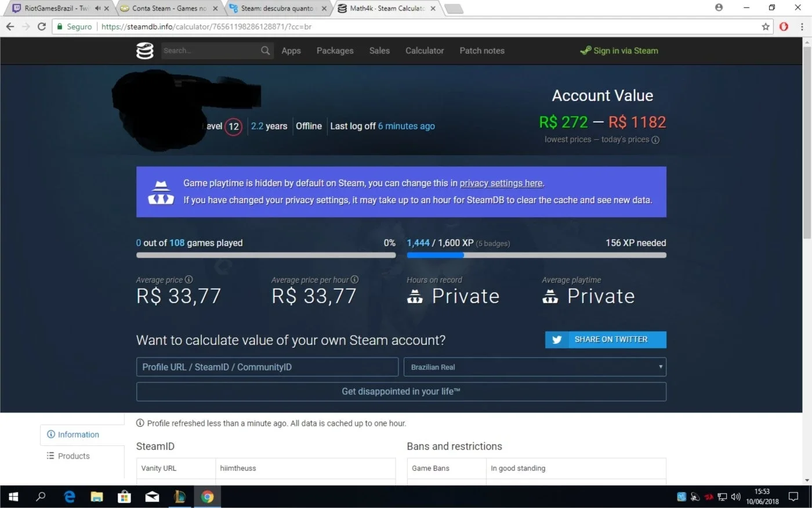
Task: Click Get disappointed in your life button
Action: (401, 392)
